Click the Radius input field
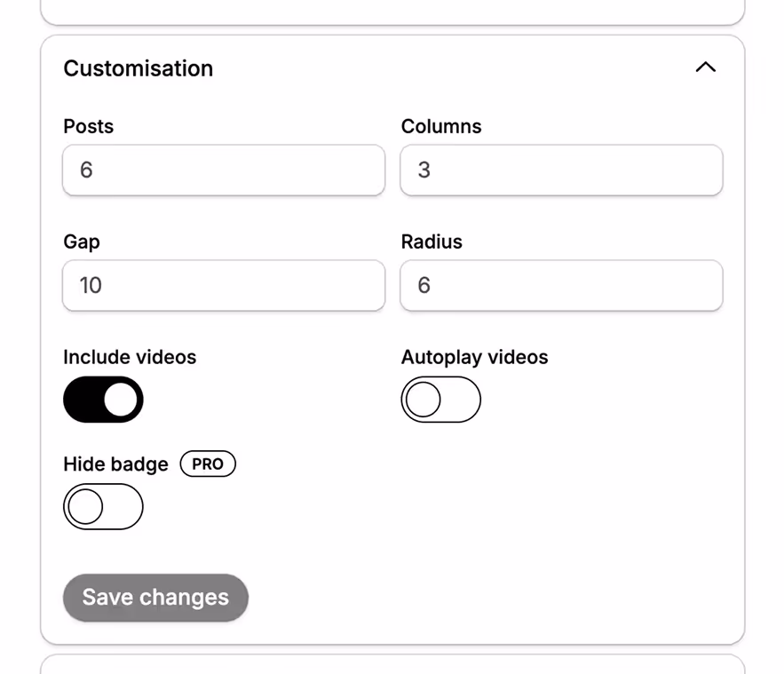Image resolution: width=784 pixels, height=674 pixels. [x=560, y=285]
